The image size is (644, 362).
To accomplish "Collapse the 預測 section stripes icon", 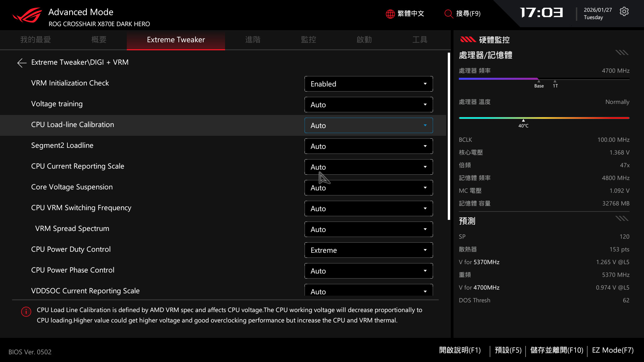I will [x=622, y=219].
